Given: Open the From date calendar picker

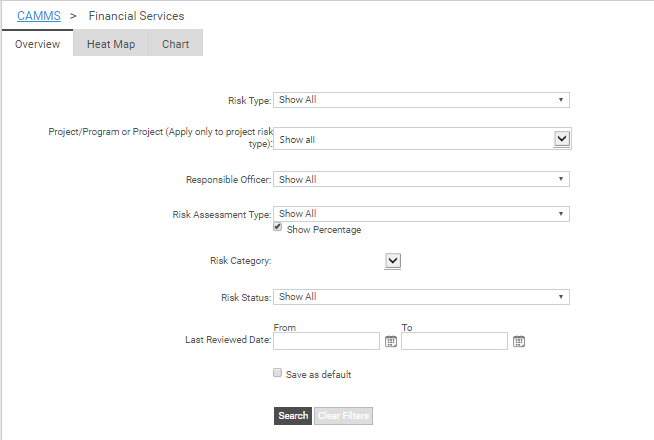Looking at the screenshot, I should 391,341.
